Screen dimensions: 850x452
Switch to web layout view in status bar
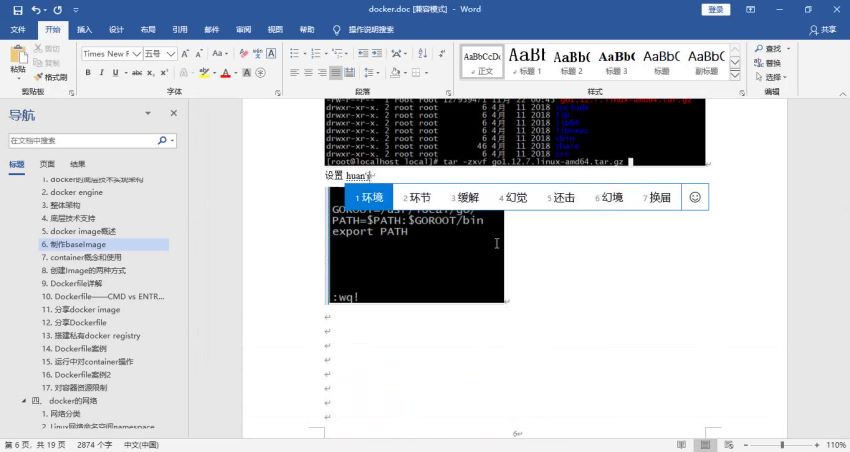coord(729,445)
